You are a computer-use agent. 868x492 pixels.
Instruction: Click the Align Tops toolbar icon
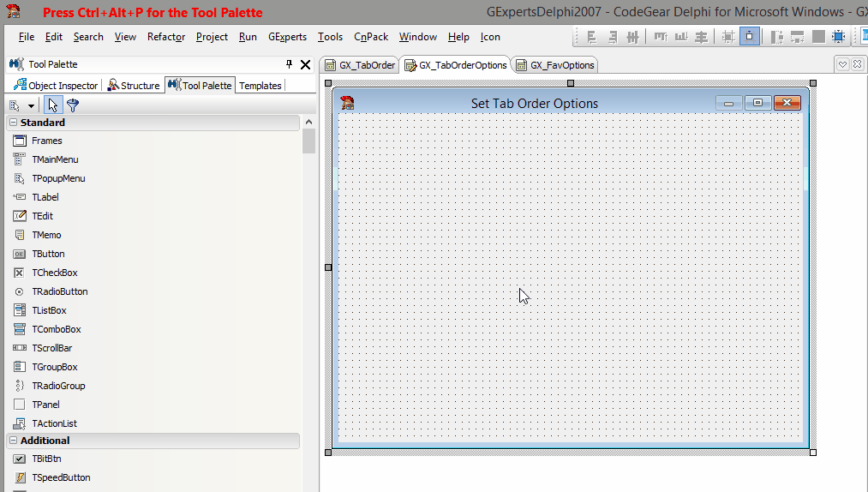(661, 37)
